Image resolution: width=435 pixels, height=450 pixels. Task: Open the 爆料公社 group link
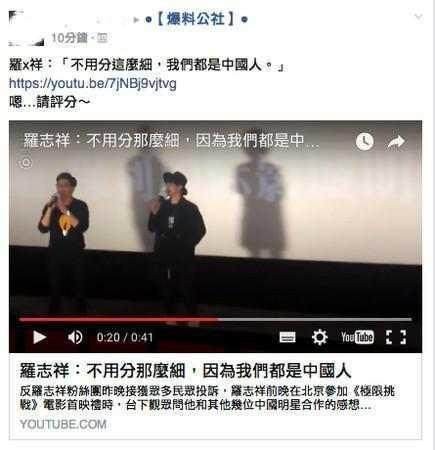coord(197,19)
